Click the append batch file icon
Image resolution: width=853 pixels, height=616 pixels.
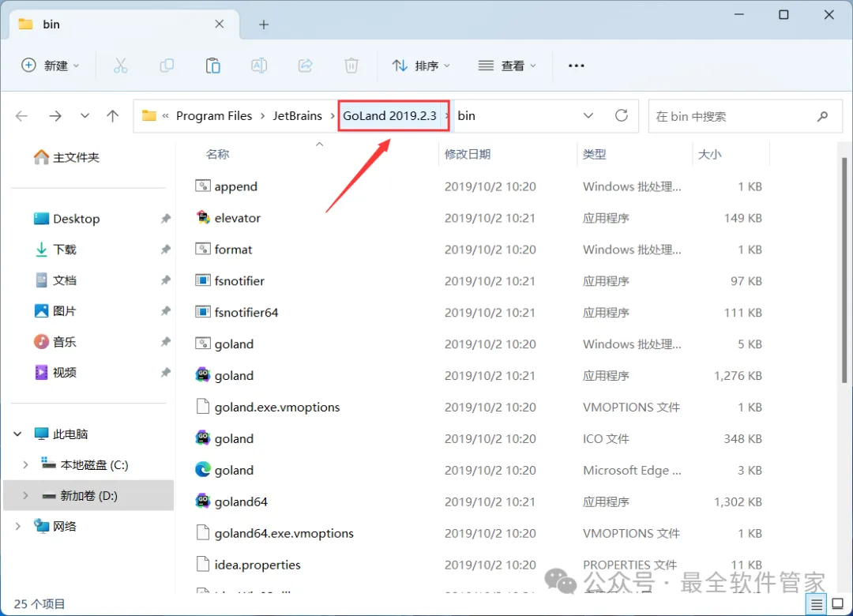pos(203,186)
